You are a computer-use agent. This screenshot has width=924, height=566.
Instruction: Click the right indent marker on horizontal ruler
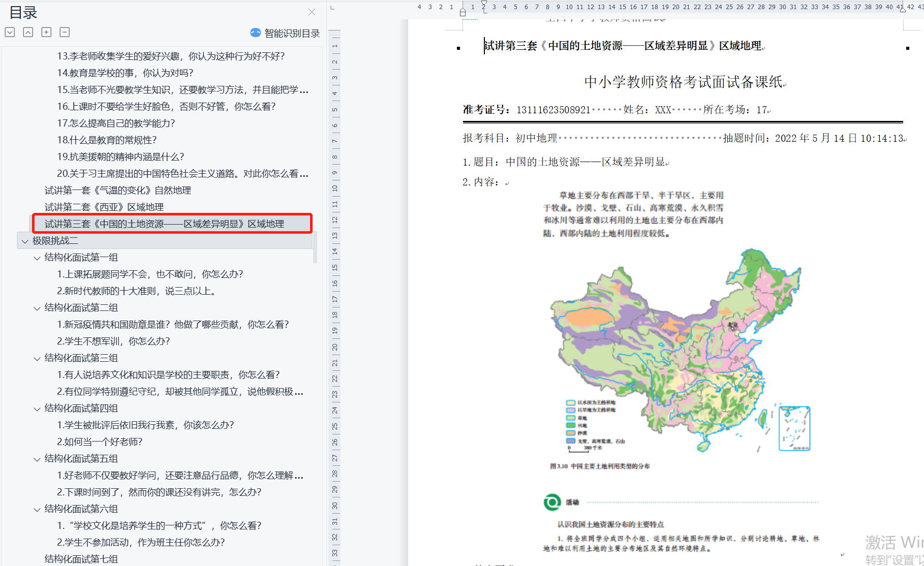pyautogui.click(x=902, y=9)
